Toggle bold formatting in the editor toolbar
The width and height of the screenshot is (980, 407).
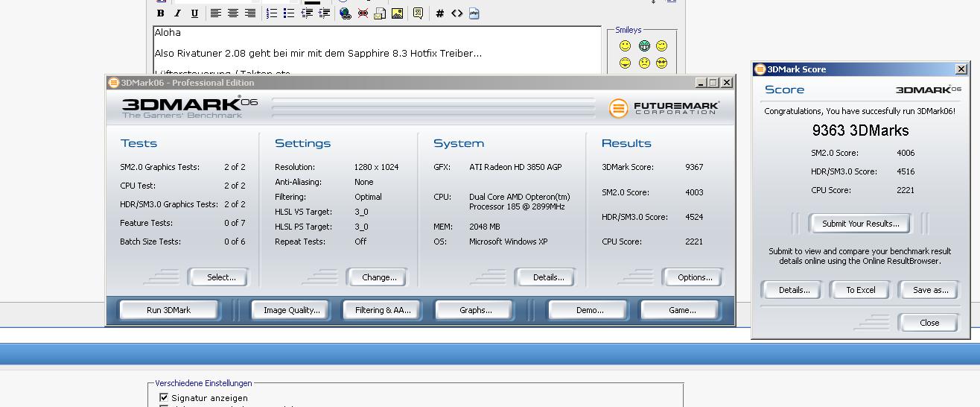coord(160,13)
